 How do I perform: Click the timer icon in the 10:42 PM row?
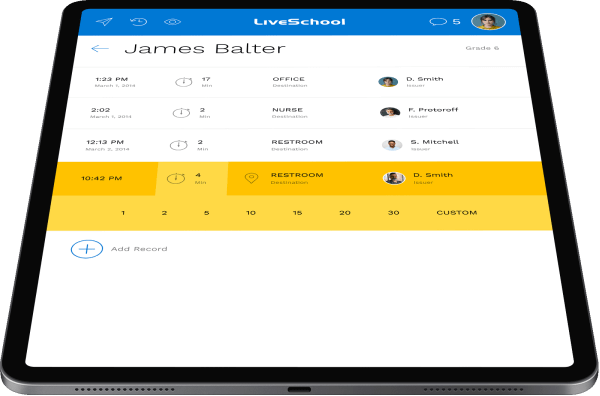tap(176, 178)
